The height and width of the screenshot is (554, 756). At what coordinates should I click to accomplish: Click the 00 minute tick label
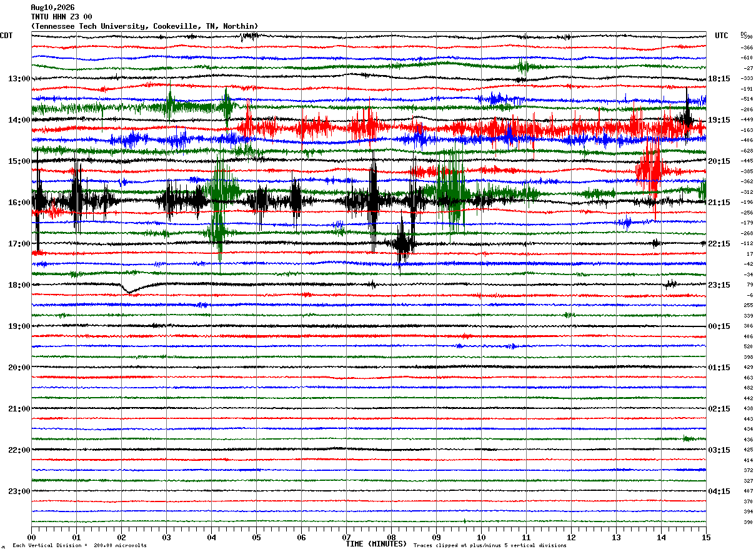click(x=31, y=537)
